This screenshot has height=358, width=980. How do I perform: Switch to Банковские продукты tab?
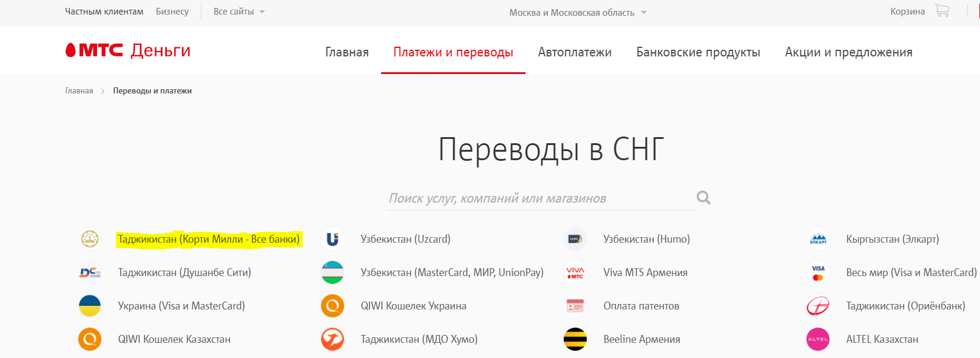point(698,52)
